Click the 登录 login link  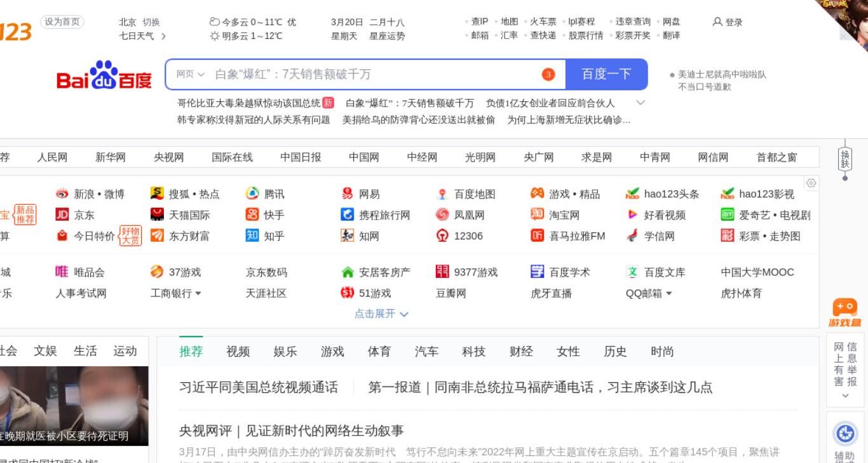pyautogui.click(x=728, y=22)
